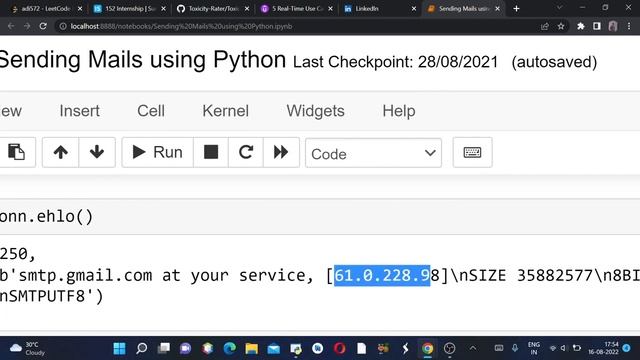Screen dimensions: 640x360
Task: Click the highlighted IP address 61.0.228.98
Action: (x=387, y=276)
